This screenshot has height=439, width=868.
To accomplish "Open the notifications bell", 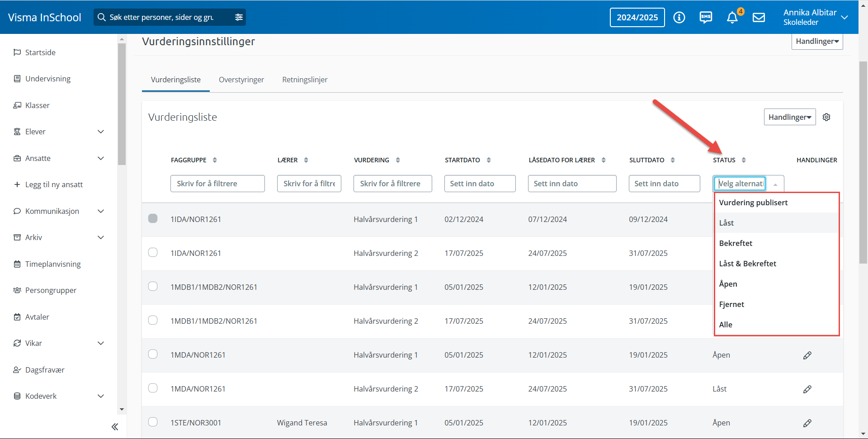I will (732, 17).
